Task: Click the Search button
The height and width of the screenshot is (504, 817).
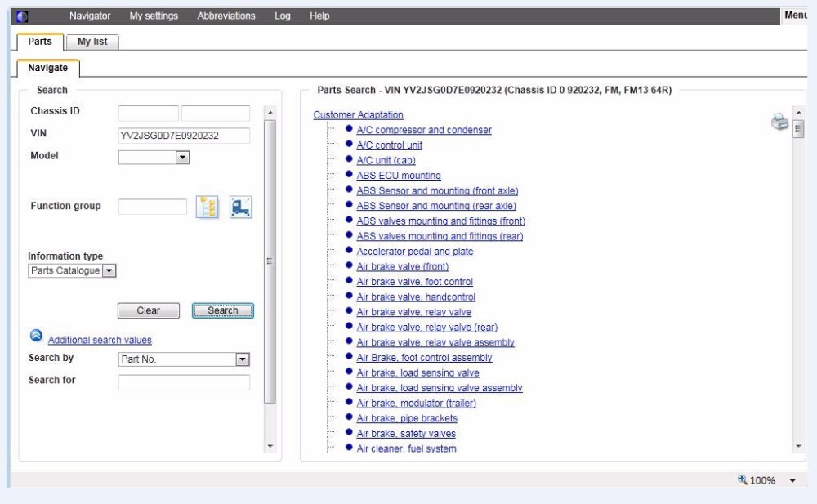Action: click(x=223, y=310)
